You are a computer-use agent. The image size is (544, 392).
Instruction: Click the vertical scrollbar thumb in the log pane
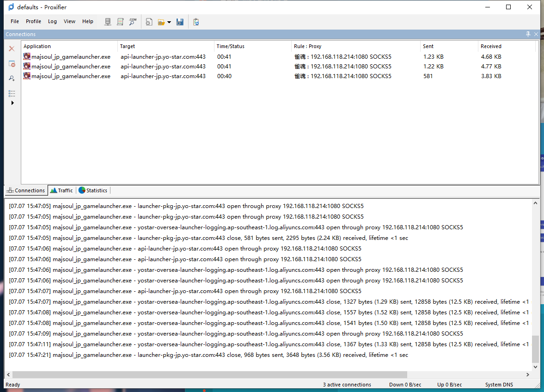[x=535, y=349]
